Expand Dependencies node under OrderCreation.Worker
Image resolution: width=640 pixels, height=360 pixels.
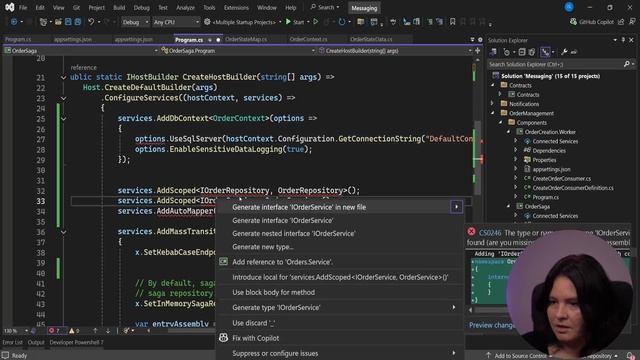516,151
